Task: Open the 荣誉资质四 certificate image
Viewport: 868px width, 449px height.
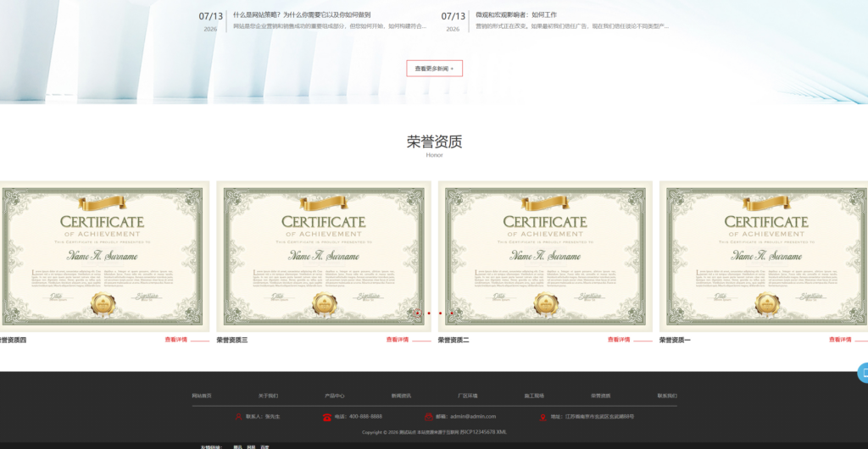Action: pyautogui.click(x=104, y=257)
